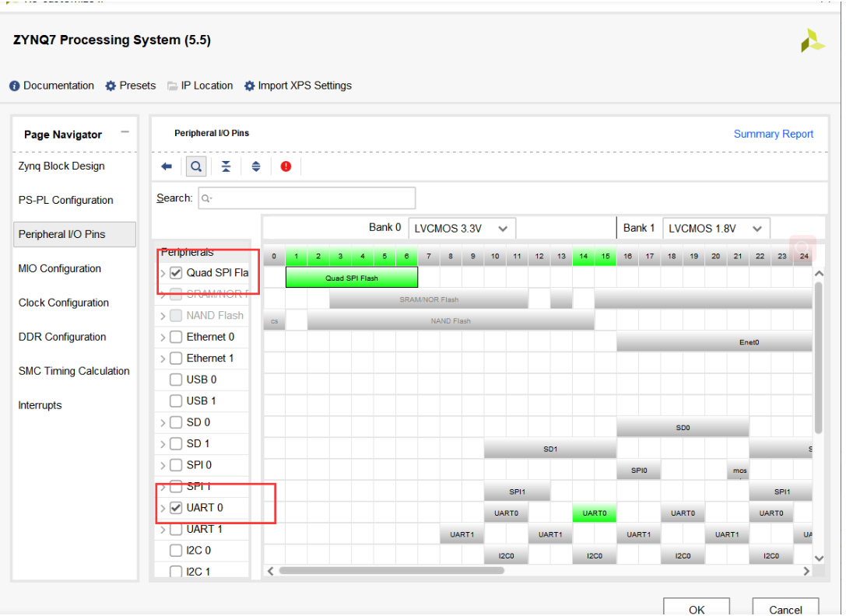
Task: Select the search magnifier icon in the toolbar
Action: coord(195,166)
